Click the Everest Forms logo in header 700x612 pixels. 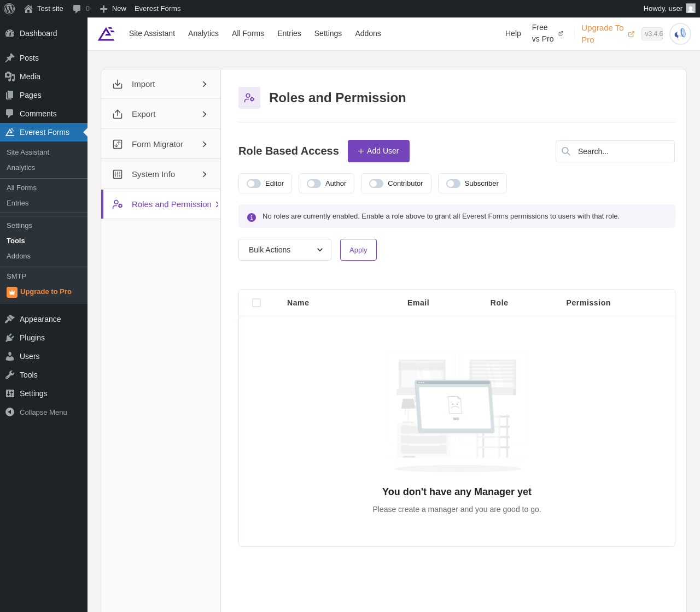[106, 34]
